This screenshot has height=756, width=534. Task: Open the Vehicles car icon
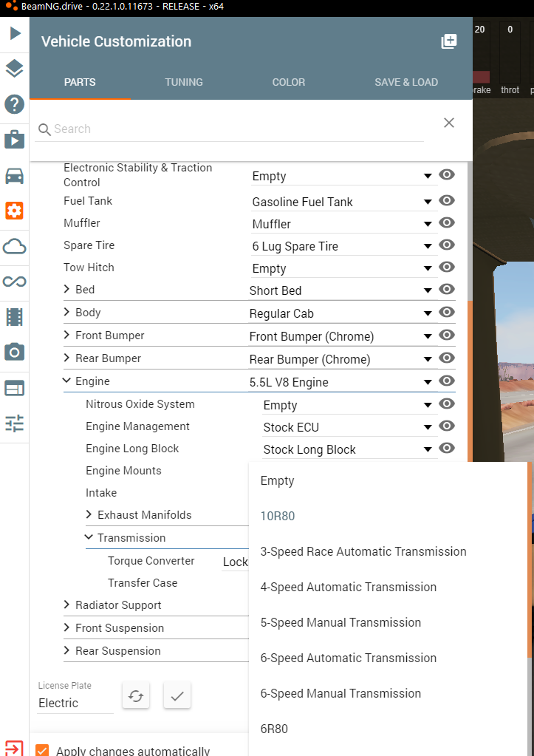(15, 175)
